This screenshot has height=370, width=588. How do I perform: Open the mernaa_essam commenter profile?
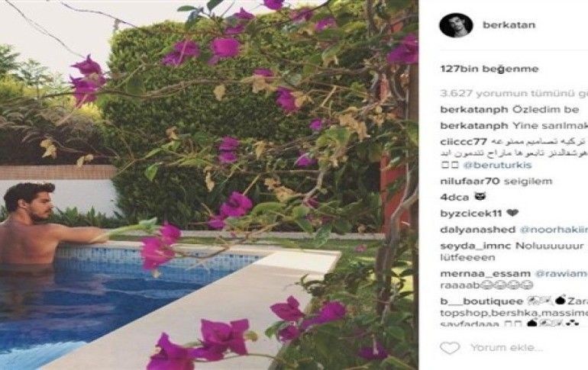[x=485, y=274]
